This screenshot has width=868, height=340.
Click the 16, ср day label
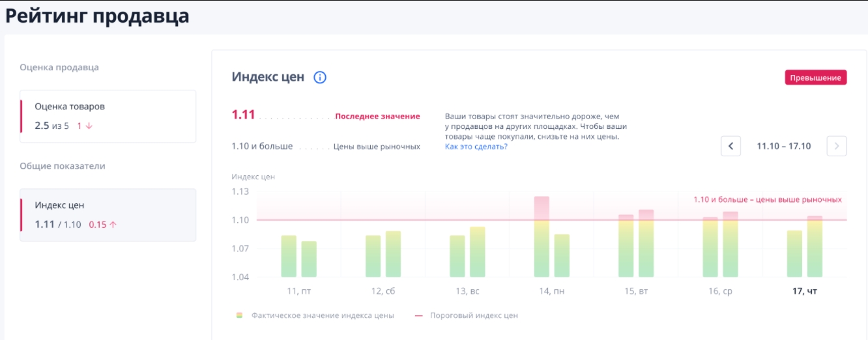720,291
